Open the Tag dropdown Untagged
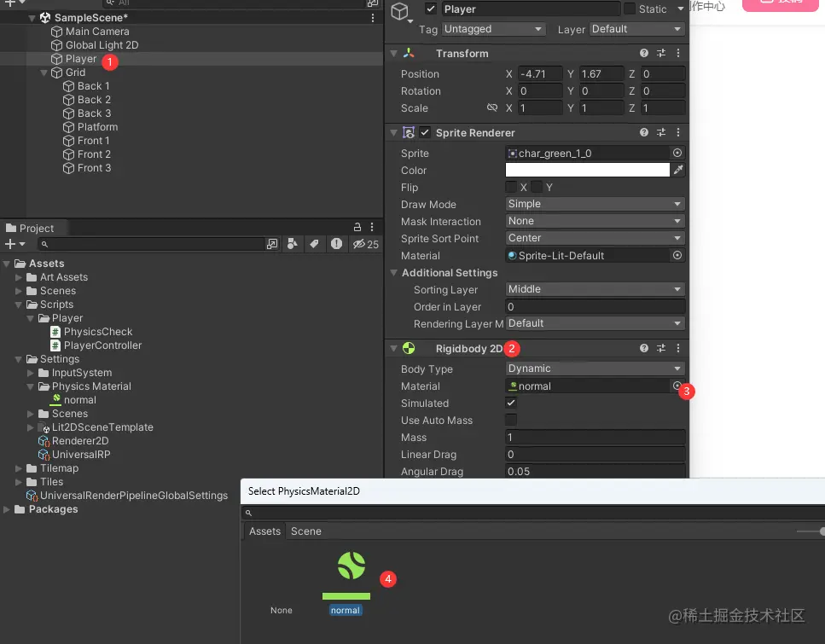 tap(493, 29)
